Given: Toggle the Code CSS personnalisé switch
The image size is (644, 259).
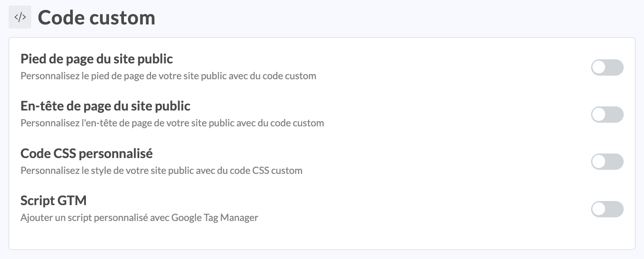Looking at the screenshot, I should click(x=607, y=162).
